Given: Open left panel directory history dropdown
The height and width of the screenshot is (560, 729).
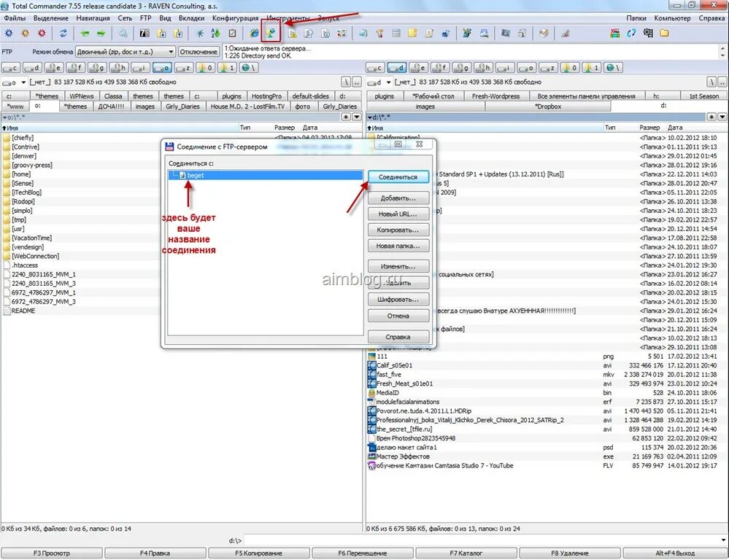Looking at the screenshot, I should (x=357, y=117).
